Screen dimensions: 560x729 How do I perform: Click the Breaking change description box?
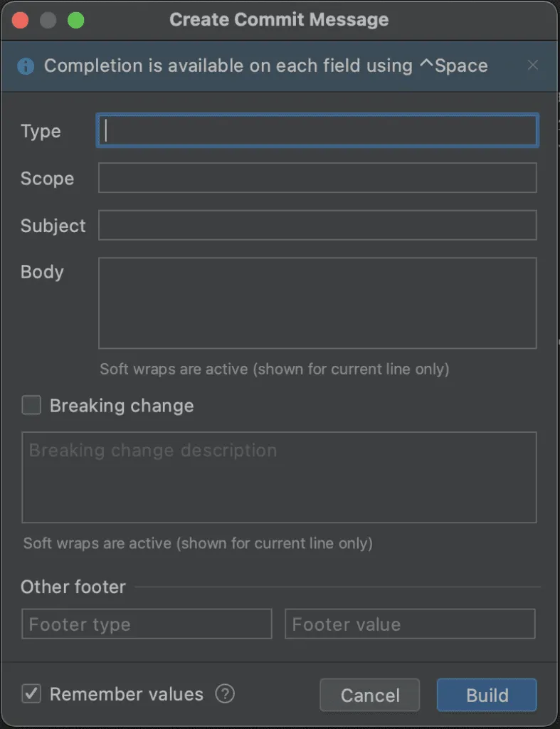(279, 477)
